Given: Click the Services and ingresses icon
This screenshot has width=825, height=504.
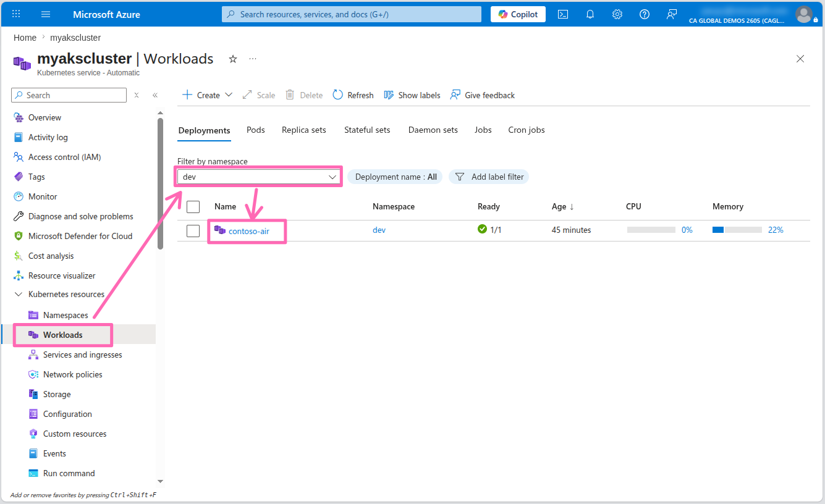Looking at the screenshot, I should 33,355.
